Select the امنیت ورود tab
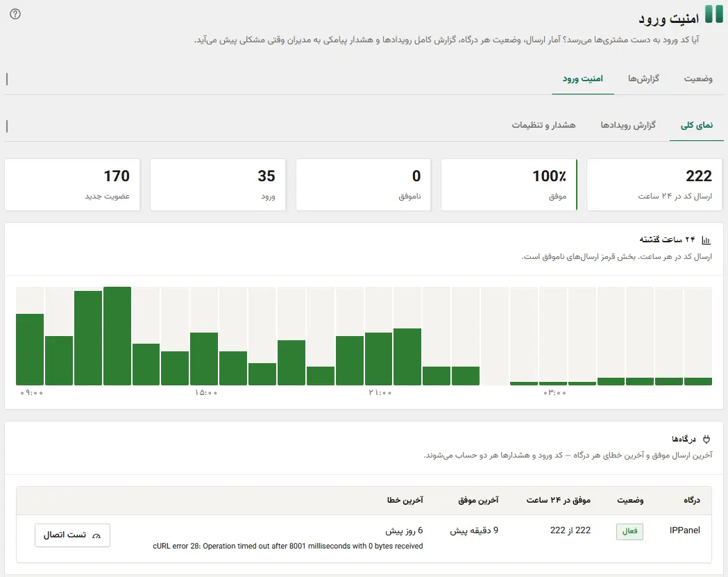Image resolution: width=728 pixels, height=577 pixels. click(x=583, y=78)
